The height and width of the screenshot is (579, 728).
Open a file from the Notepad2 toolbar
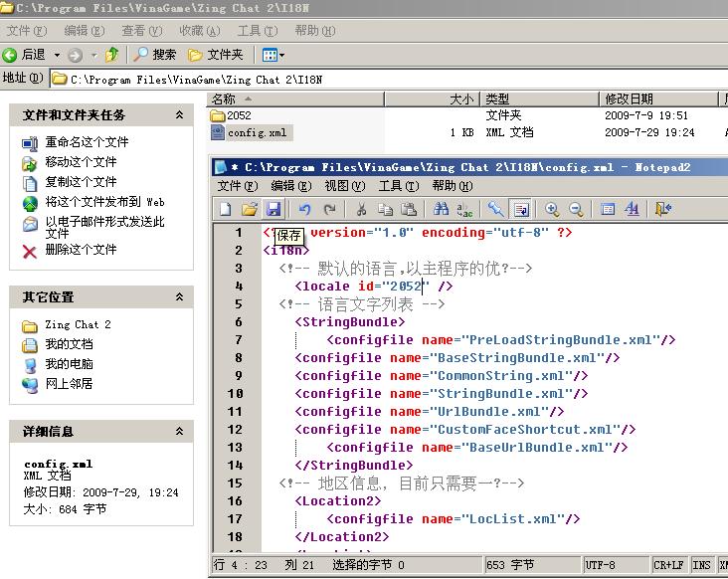250,209
